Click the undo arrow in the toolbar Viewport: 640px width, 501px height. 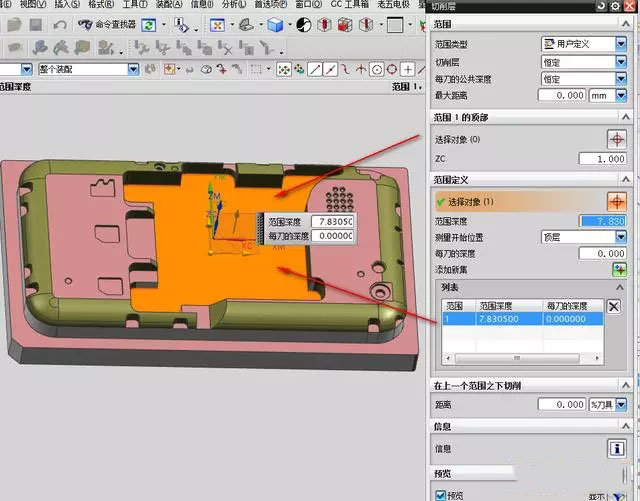click(60, 24)
